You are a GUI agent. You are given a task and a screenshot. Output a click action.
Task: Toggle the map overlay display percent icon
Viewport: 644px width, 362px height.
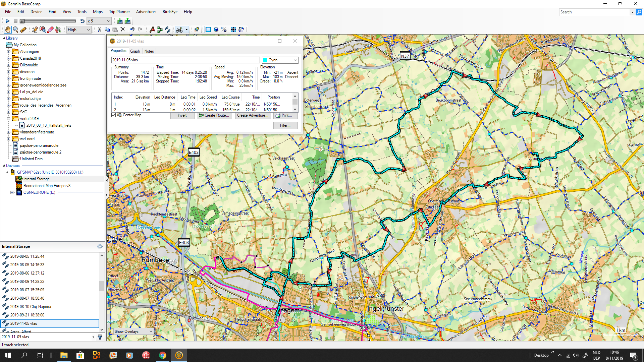pos(224,30)
